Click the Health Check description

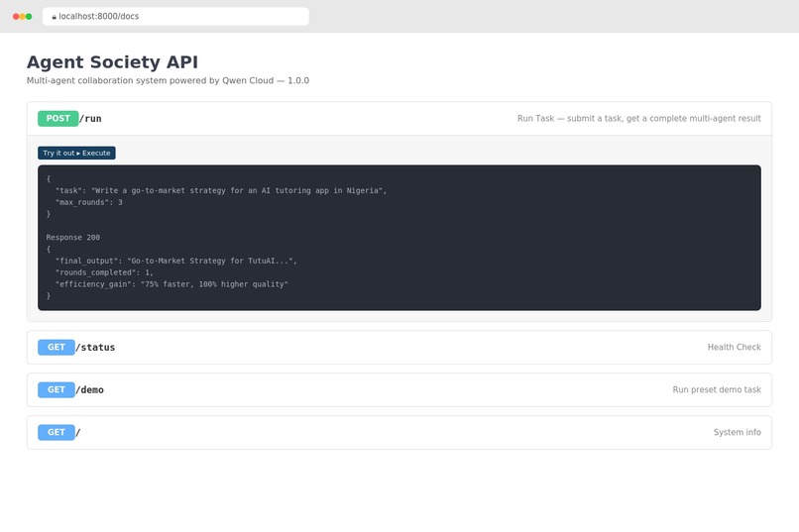click(734, 347)
